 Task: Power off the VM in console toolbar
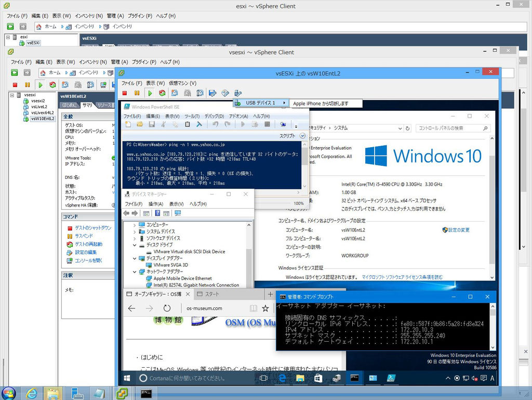pos(125,93)
